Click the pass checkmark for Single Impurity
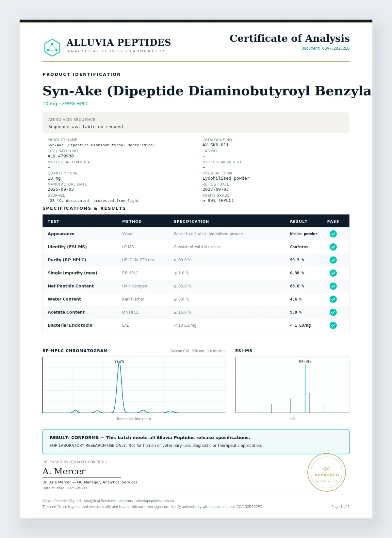Viewport: 392px width, 538px height. [333, 273]
